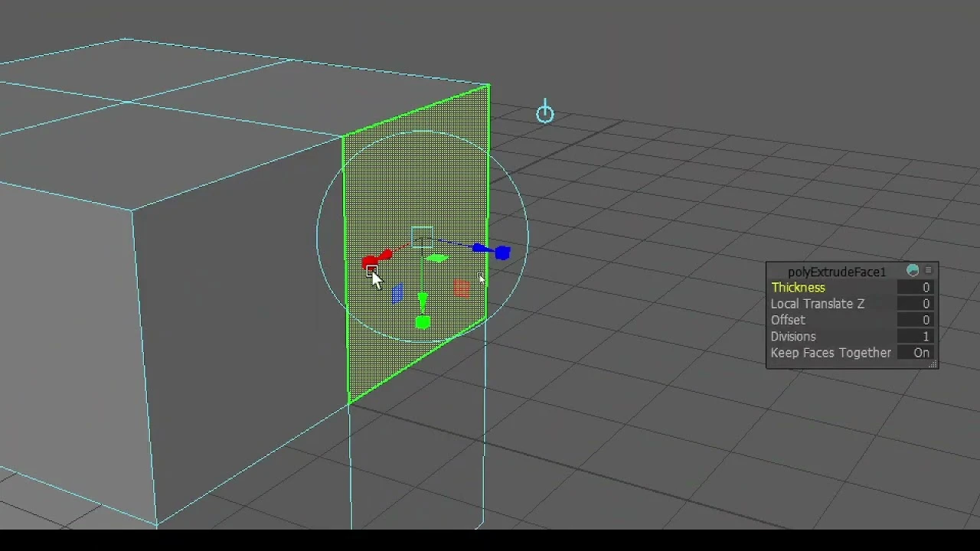Click the round teal icon in polyExtrudeFace1 header

[x=913, y=270]
